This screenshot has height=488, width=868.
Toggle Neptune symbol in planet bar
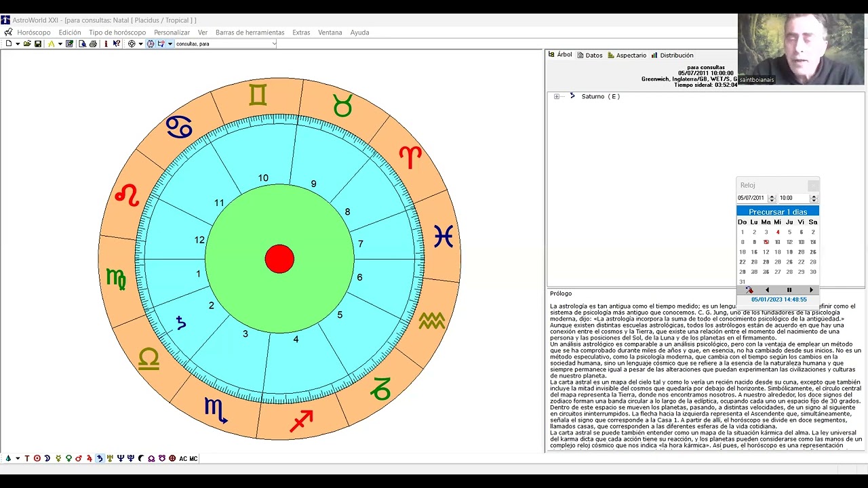coord(120,458)
